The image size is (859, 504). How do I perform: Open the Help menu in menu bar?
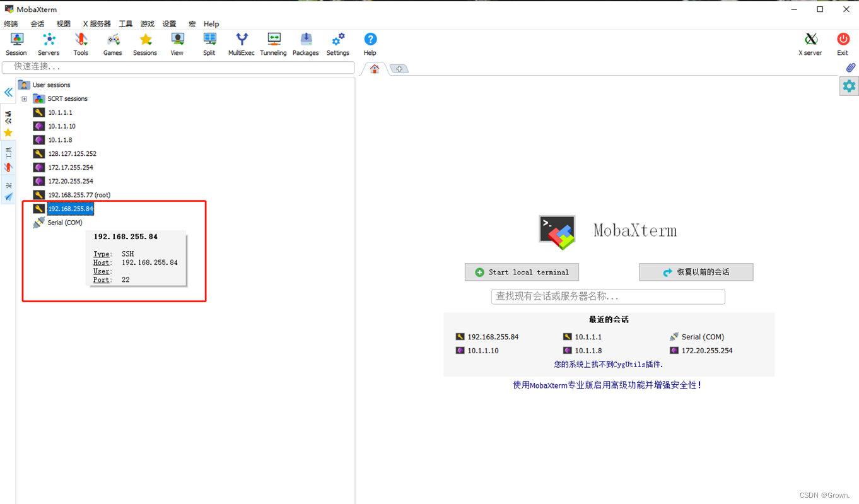click(211, 24)
